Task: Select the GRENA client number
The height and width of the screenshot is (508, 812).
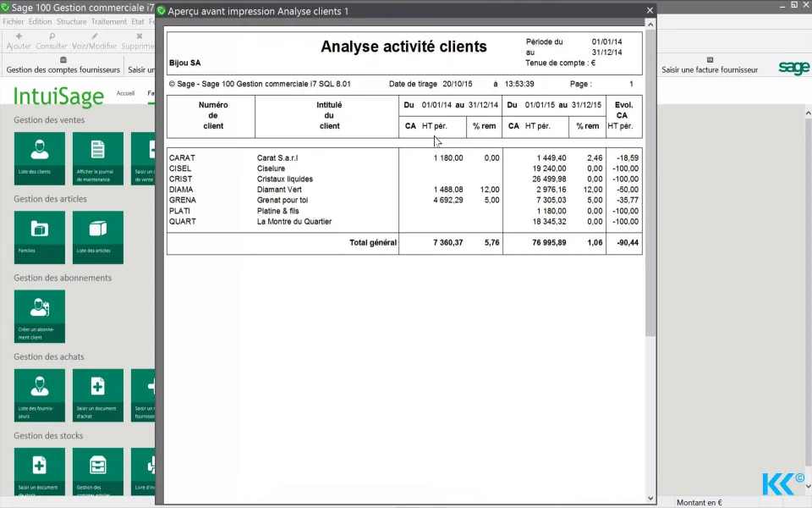Action: pos(183,200)
